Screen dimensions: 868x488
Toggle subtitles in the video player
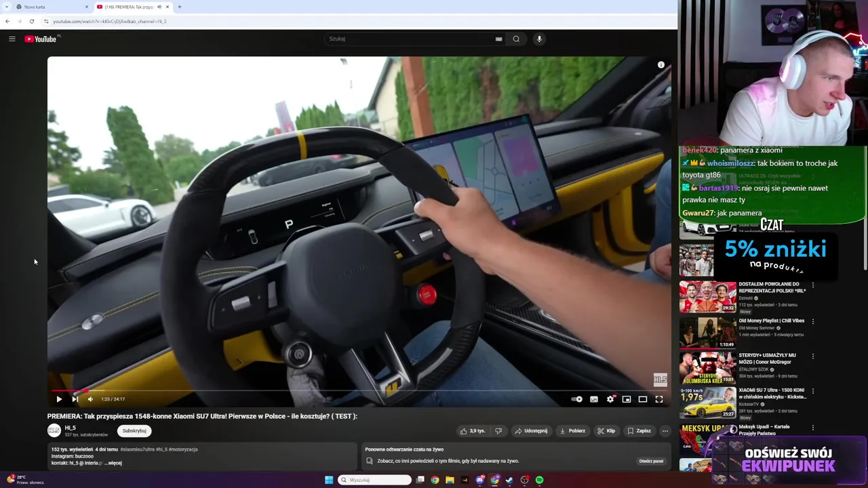594,399
